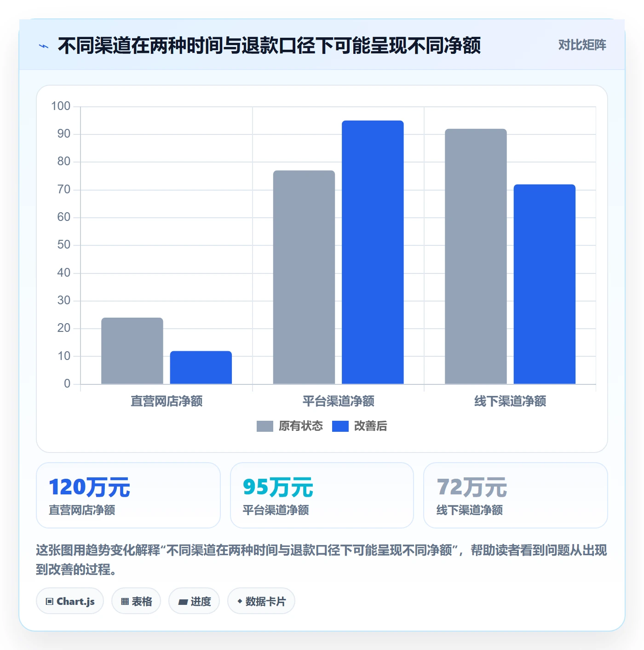This screenshot has height=650, width=644.
Task: Click the bar icon in 进度 tag
Action: point(183,602)
